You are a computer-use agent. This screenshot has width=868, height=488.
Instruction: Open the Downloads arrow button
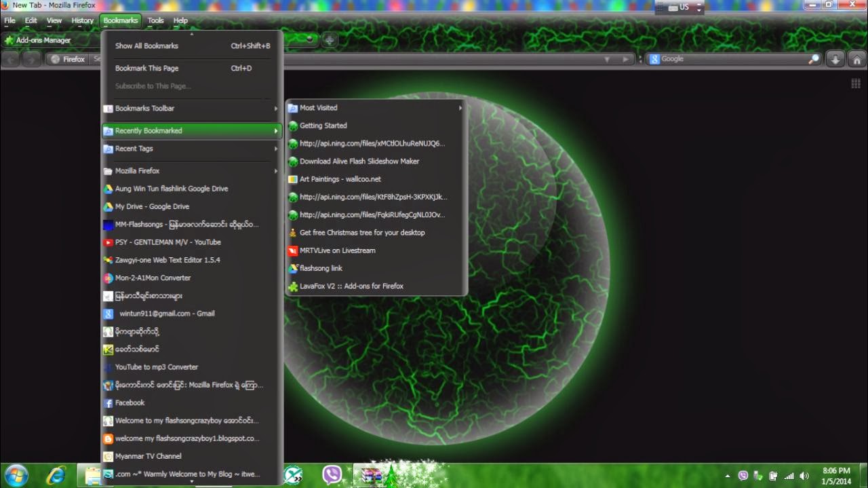[835, 59]
